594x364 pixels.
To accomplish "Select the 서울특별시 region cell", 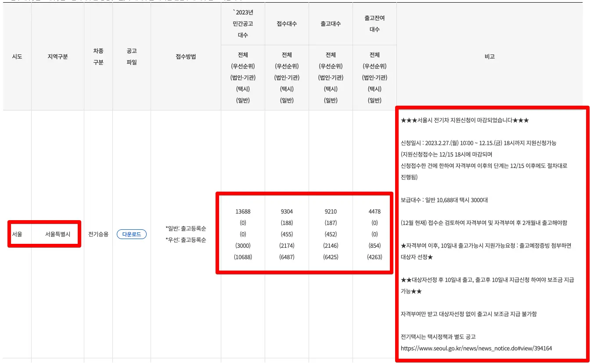I will click(58, 235).
